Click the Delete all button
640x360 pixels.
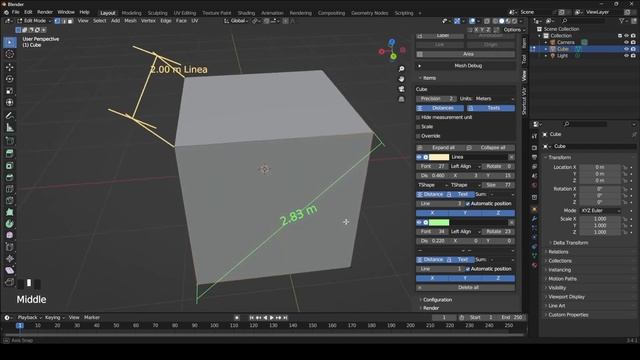(465, 288)
